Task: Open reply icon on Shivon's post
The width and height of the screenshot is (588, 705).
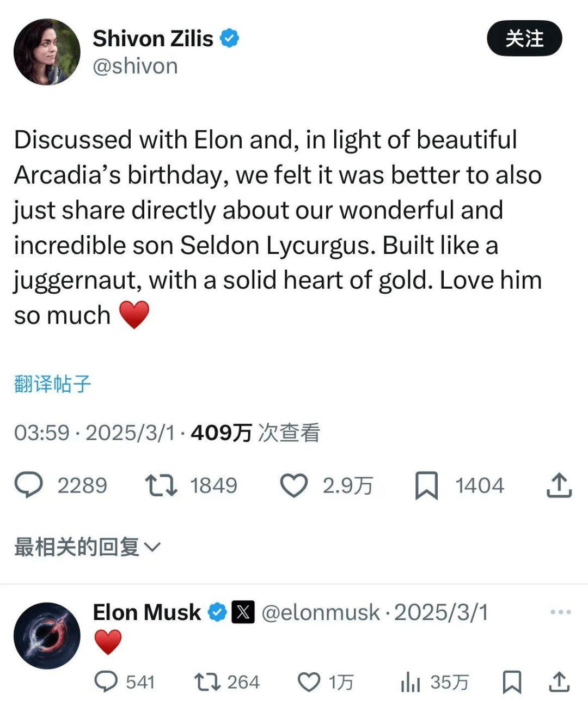Action: 28,485
